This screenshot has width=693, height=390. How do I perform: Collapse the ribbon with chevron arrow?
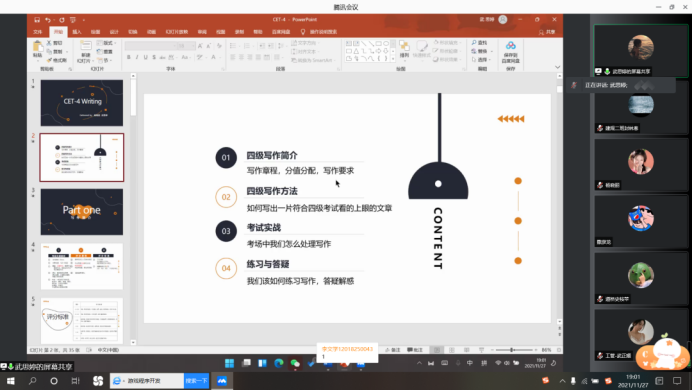click(x=557, y=67)
